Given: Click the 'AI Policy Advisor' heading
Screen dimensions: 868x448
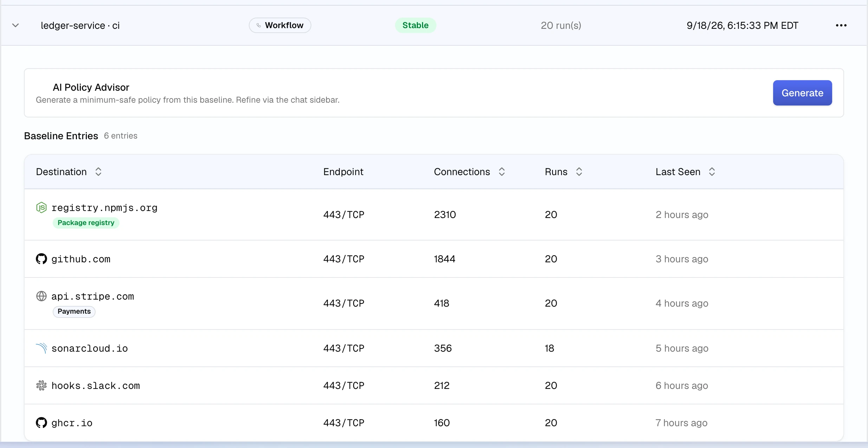Looking at the screenshot, I should [x=91, y=87].
